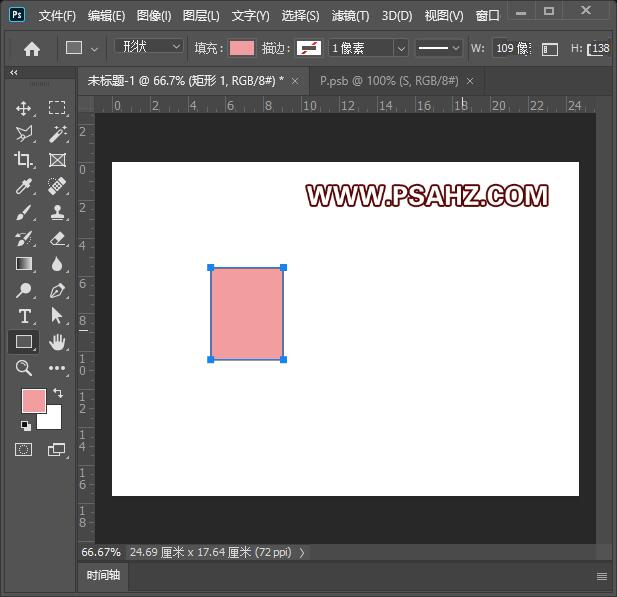The image size is (617, 597).
Task: Open the 选择(S) menu
Action: coord(300,16)
